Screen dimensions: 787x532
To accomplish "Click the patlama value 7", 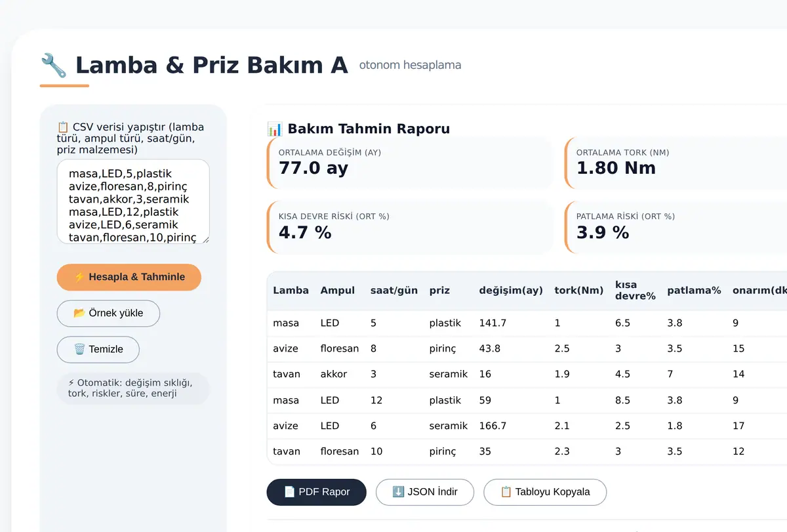I will pos(670,374).
